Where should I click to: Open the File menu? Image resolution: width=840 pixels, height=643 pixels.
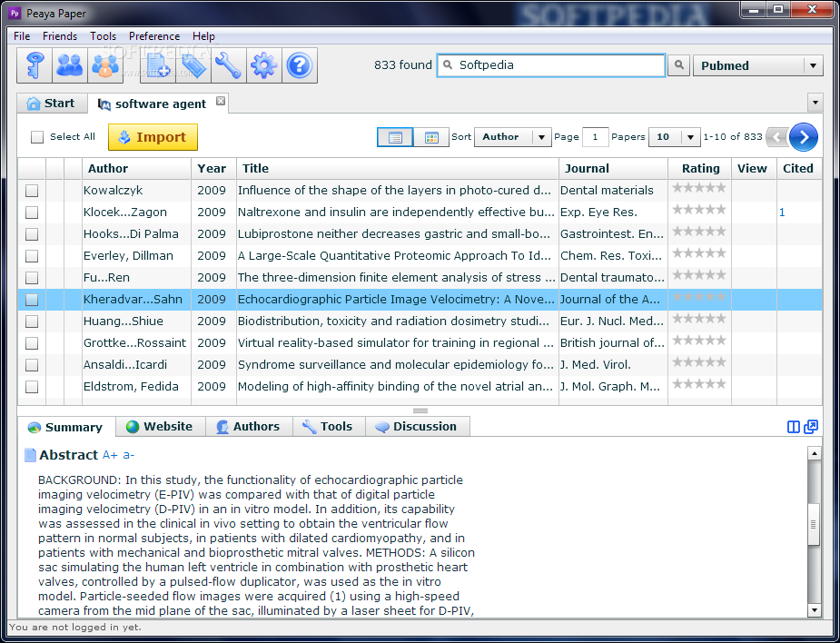tap(22, 36)
